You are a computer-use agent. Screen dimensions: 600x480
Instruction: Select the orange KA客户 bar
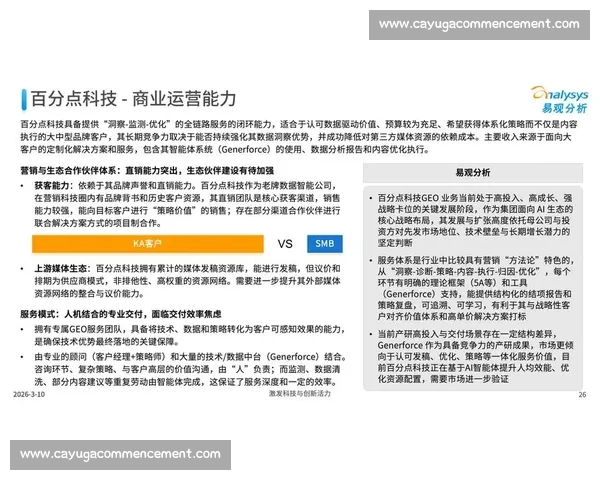click(x=148, y=244)
